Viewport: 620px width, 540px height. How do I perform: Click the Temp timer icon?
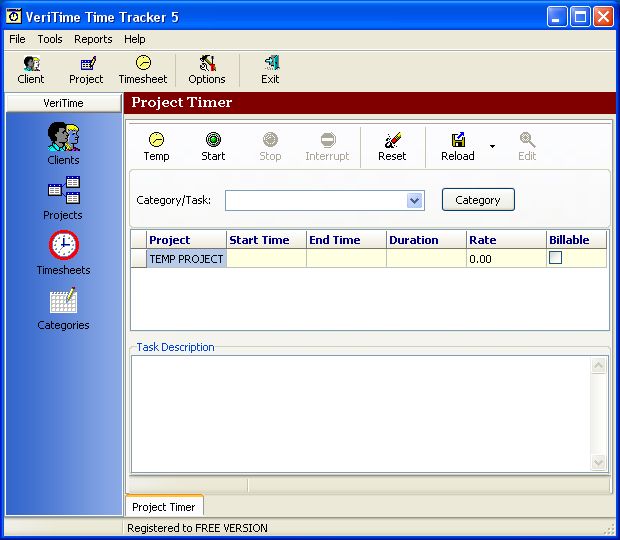coord(157,147)
